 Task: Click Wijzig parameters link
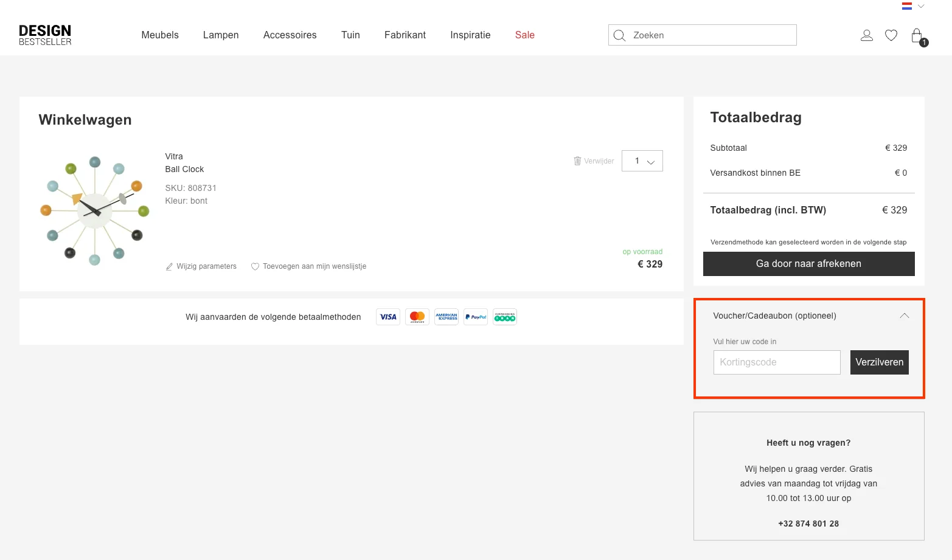[x=201, y=266]
